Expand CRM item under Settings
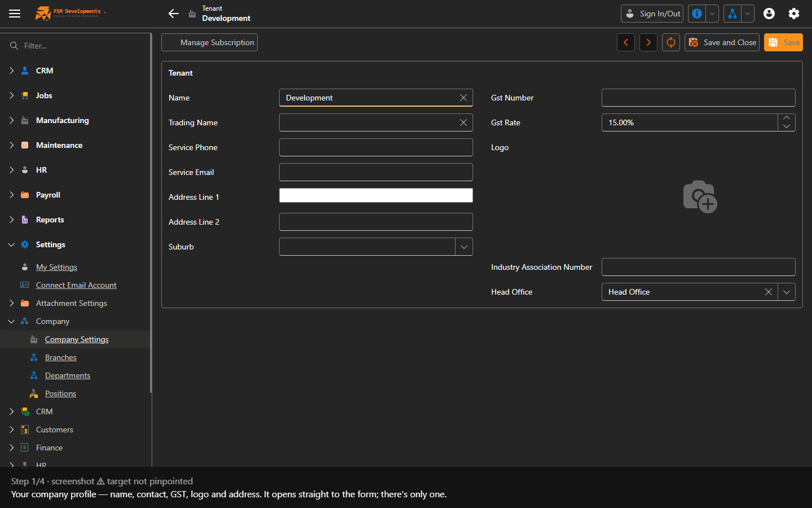The width and height of the screenshot is (812, 508). coord(11,411)
